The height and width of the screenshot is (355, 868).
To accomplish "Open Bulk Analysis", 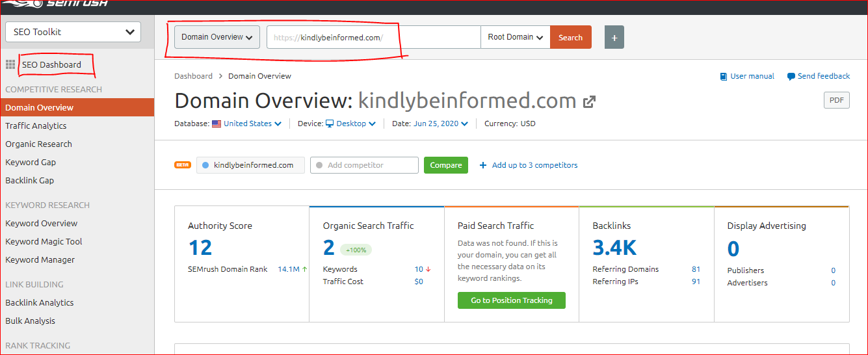I will 30,321.
